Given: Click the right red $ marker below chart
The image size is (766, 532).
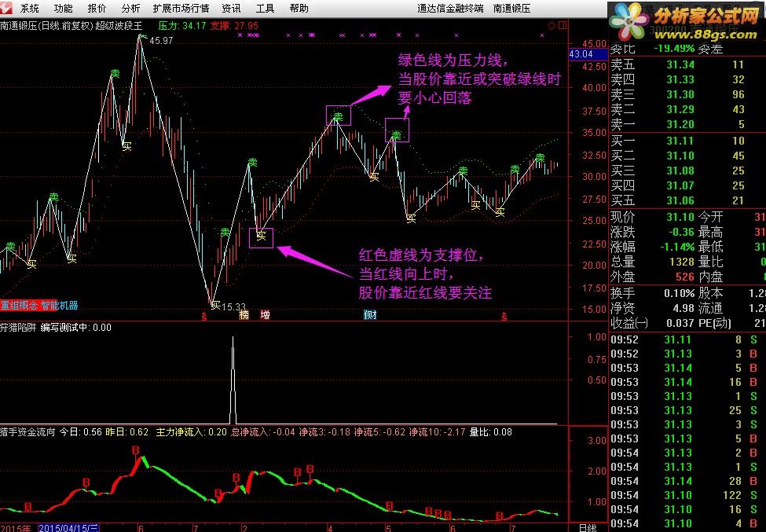Looking at the screenshot, I should coord(504,317).
